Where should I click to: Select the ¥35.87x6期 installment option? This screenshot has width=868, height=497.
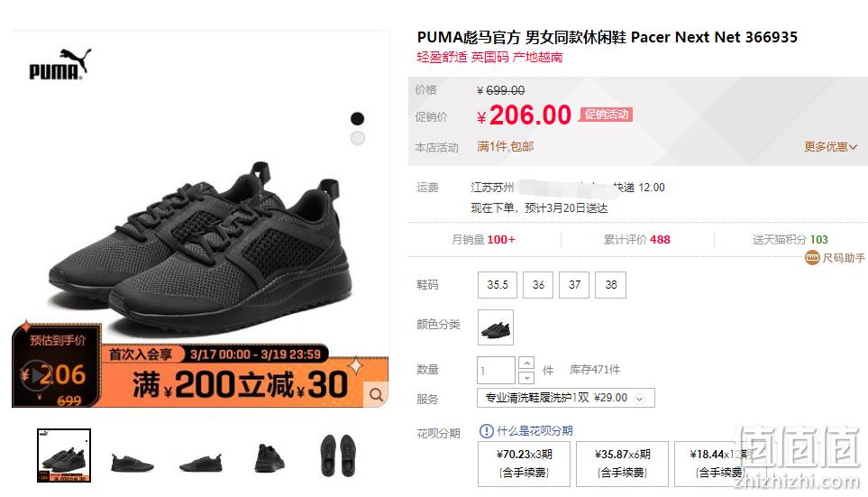click(x=622, y=464)
